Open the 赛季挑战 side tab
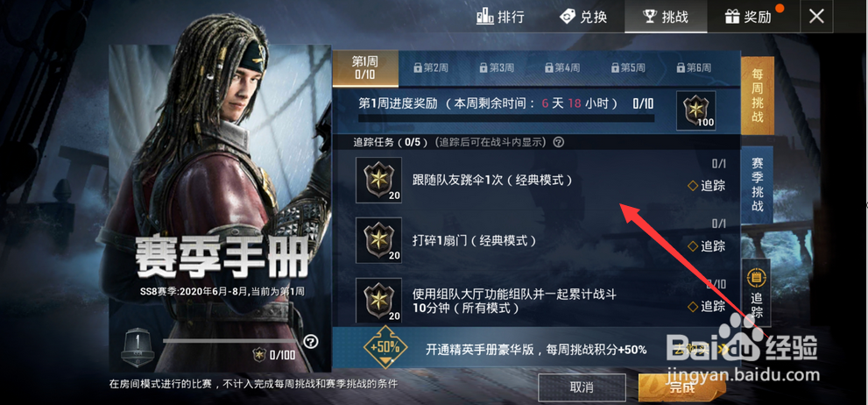The image size is (868, 405). pos(758,184)
